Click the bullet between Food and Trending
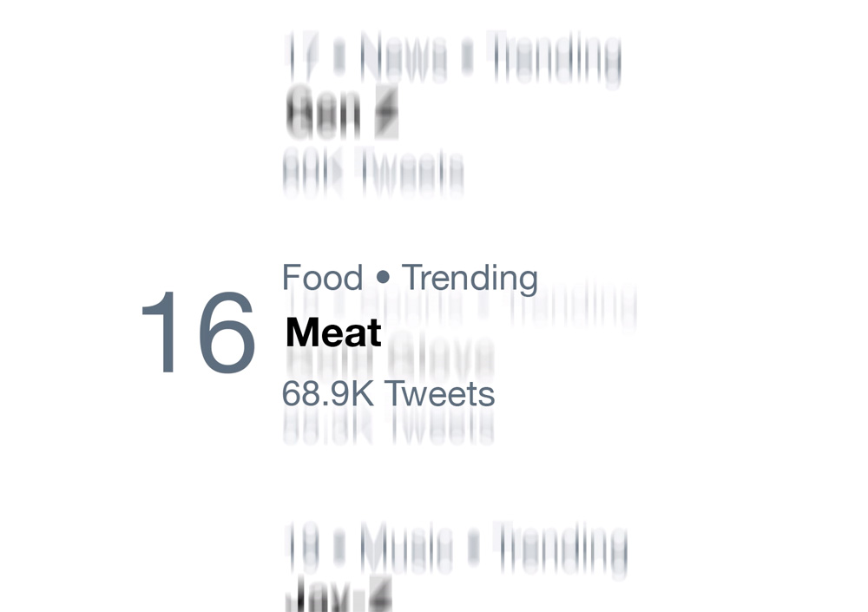 [382, 280]
